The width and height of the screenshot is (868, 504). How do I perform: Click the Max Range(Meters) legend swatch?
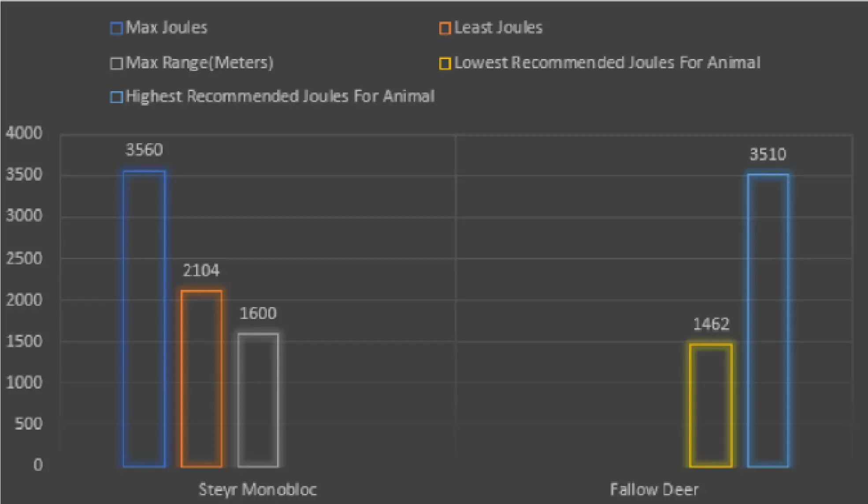tap(116, 63)
